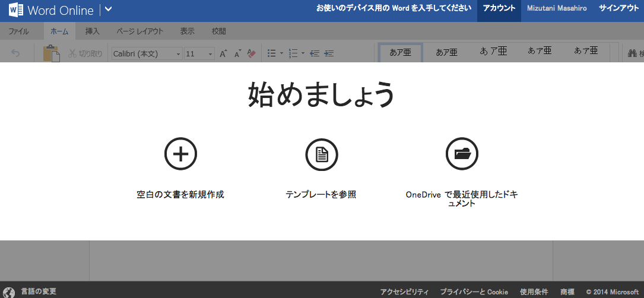Open the font size 11 dropdown

[210, 54]
